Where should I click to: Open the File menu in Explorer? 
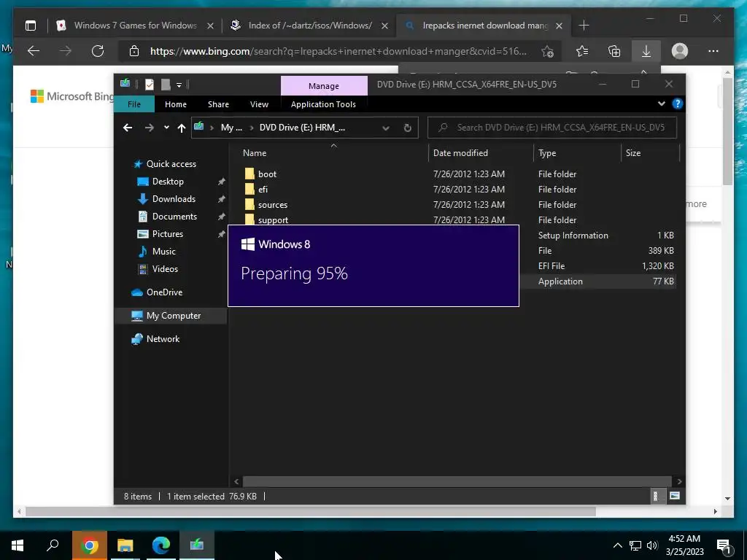pos(134,104)
